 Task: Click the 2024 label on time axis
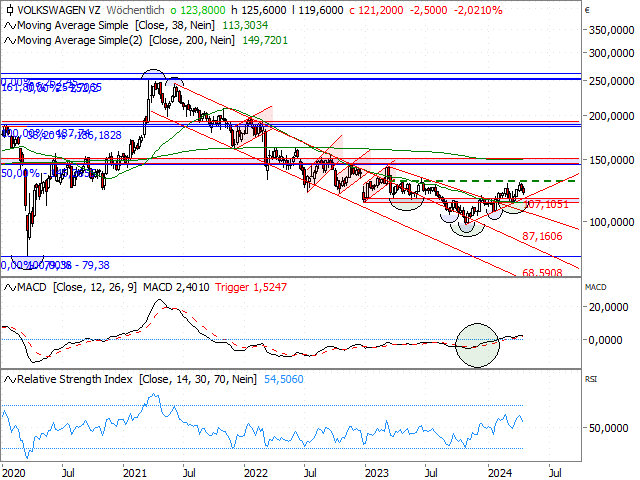(500, 473)
